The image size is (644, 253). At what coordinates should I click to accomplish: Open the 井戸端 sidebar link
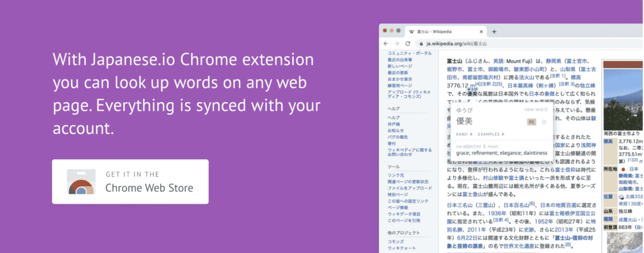[394, 124]
